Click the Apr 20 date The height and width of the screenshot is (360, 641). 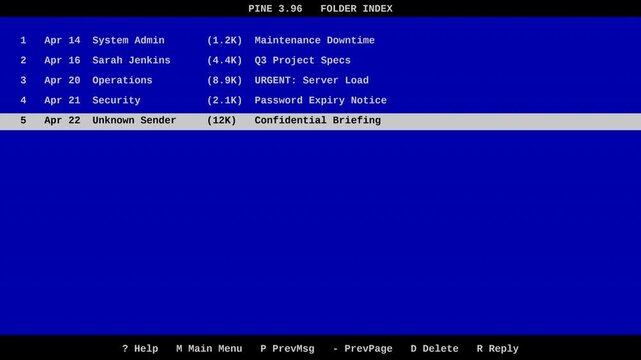tap(62, 80)
